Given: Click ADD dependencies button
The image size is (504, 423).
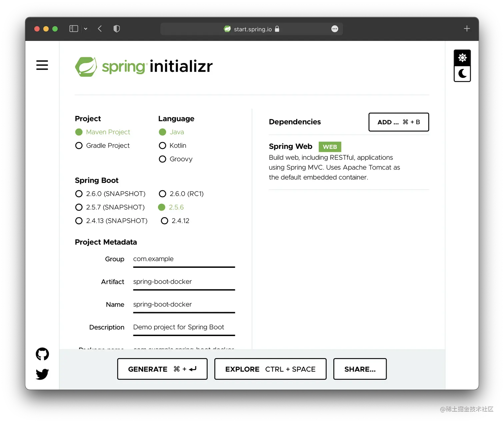Looking at the screenshot, I should pos(399,122).
